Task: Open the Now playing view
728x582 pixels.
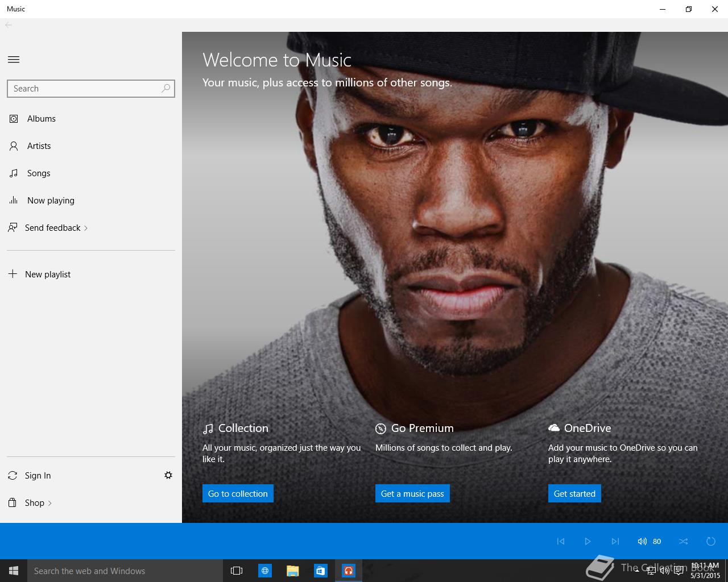Action: click(91, 200)
